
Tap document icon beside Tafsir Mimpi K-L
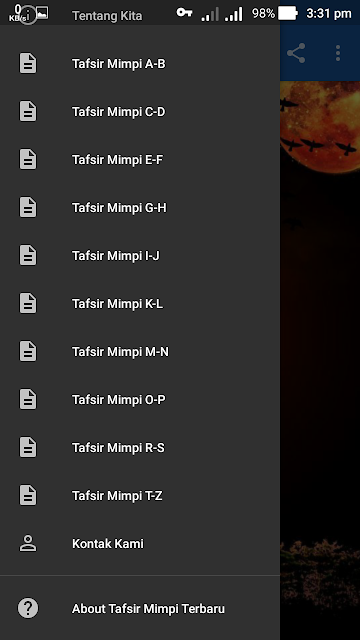(28, 304)
